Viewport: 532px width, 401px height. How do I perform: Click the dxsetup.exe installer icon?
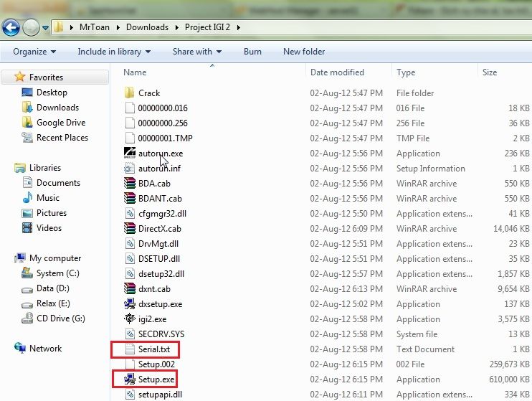(130, 303)
